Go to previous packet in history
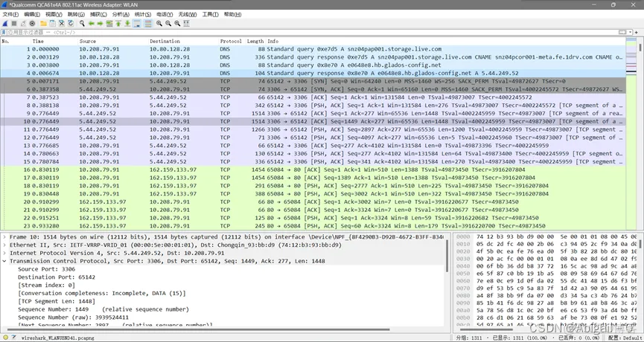 (91, 23)
